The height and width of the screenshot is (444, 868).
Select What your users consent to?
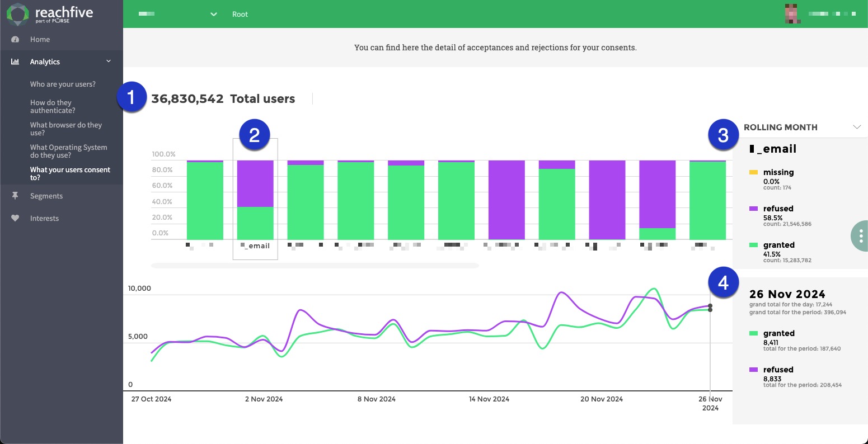[70, 174]
